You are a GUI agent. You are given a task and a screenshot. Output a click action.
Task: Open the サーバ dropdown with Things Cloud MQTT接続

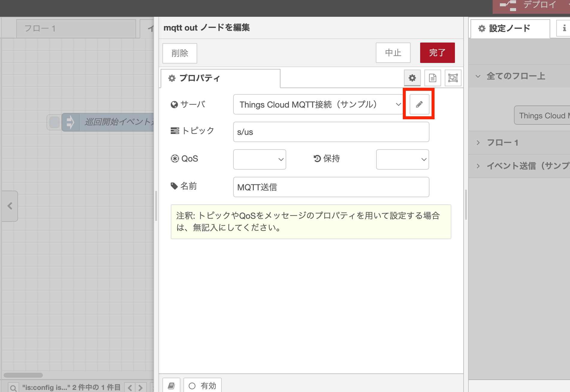(319, 104)
